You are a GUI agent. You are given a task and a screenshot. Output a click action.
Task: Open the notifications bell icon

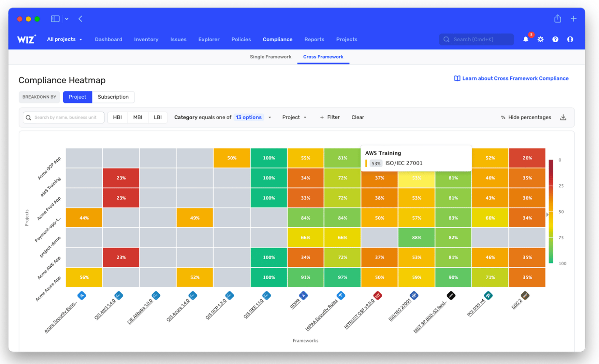click(x=526, y=39)
